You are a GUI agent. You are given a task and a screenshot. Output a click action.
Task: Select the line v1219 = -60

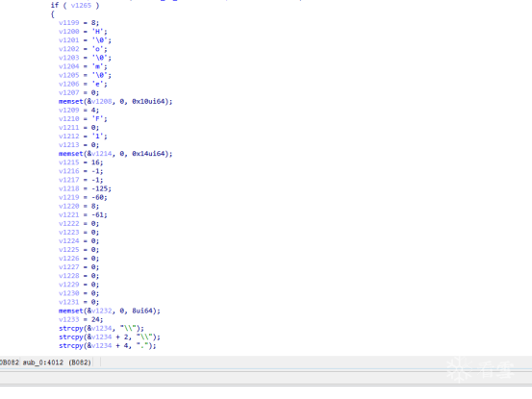point(83,197)
